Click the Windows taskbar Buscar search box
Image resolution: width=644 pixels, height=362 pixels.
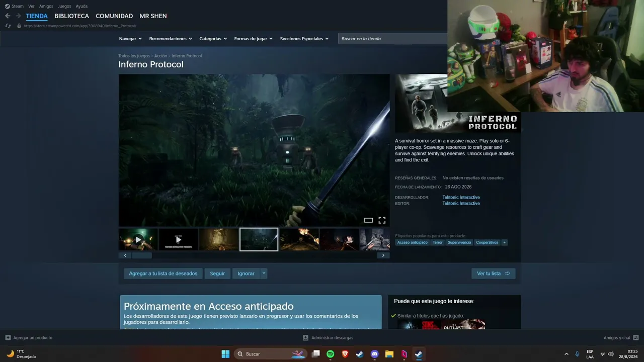pos(271,354)
